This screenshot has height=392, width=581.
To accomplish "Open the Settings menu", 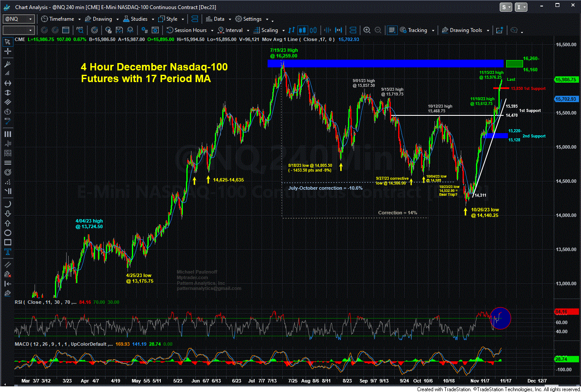I will coord(249,19).
